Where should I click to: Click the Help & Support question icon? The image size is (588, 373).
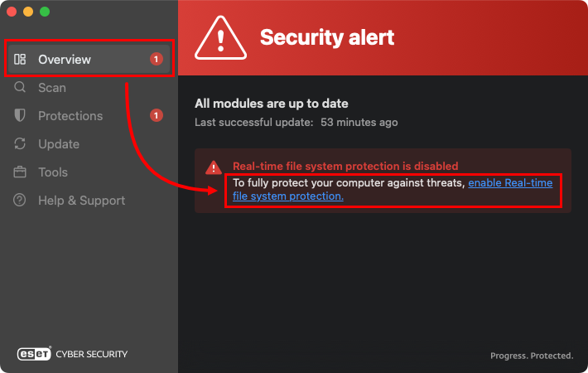21,201
